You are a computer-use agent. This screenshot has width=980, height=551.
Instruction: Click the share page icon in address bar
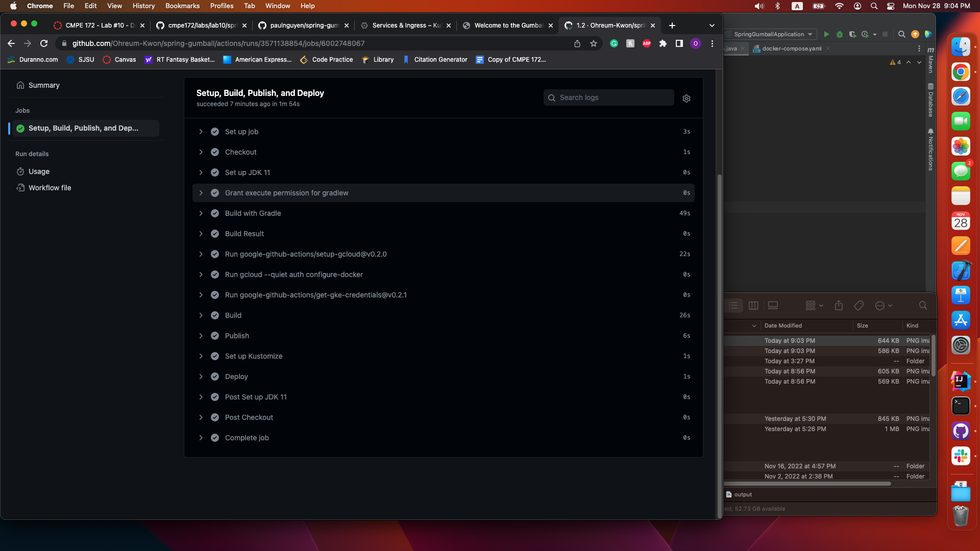coord(577,44)
